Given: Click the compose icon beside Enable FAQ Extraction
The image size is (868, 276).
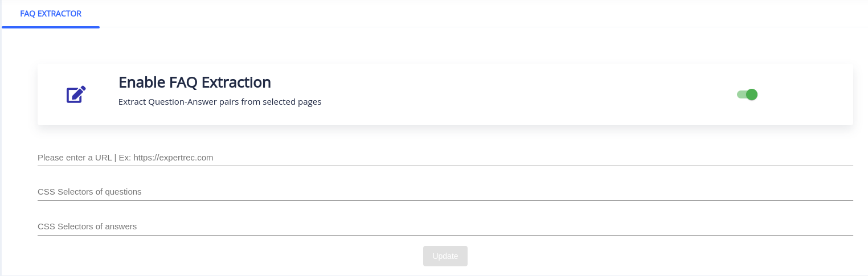Looking at the screenshot, I should coord(76,94).
